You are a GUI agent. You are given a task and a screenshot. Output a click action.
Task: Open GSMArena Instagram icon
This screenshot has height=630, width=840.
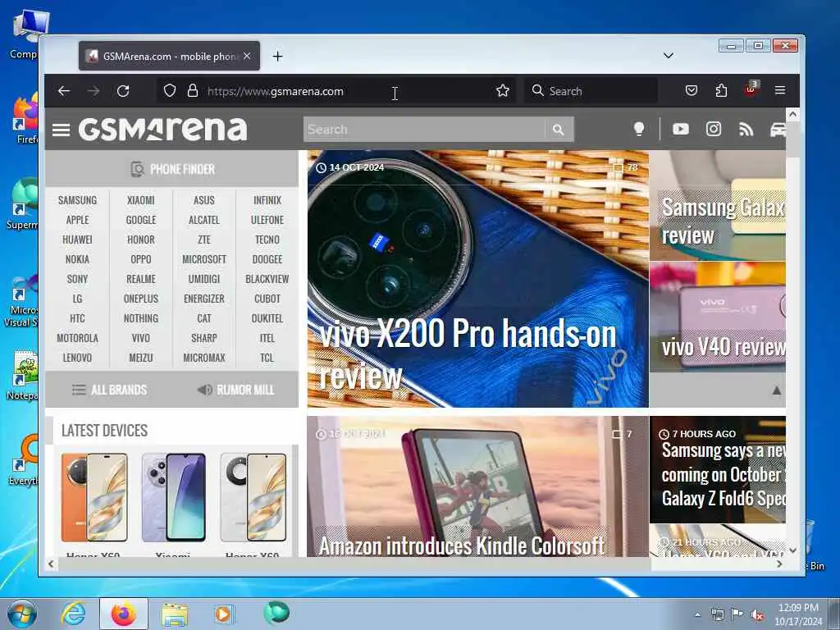[x=714, y=129]
